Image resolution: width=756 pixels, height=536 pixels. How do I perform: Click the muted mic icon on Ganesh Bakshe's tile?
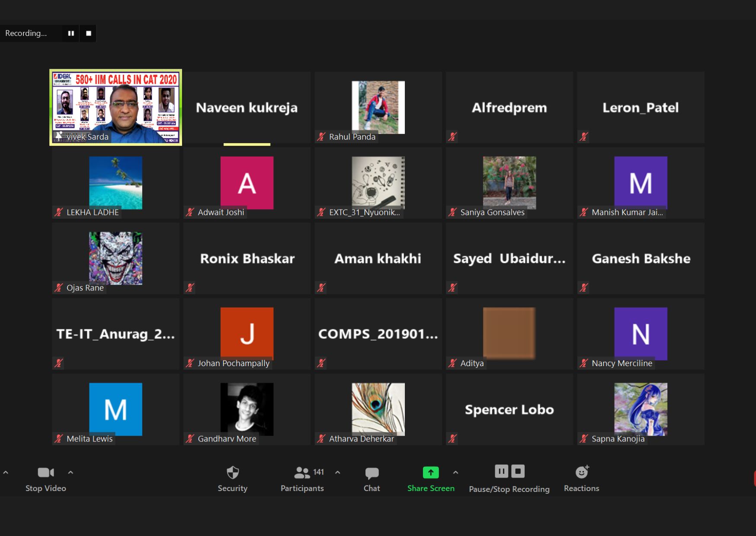(584, 288)
